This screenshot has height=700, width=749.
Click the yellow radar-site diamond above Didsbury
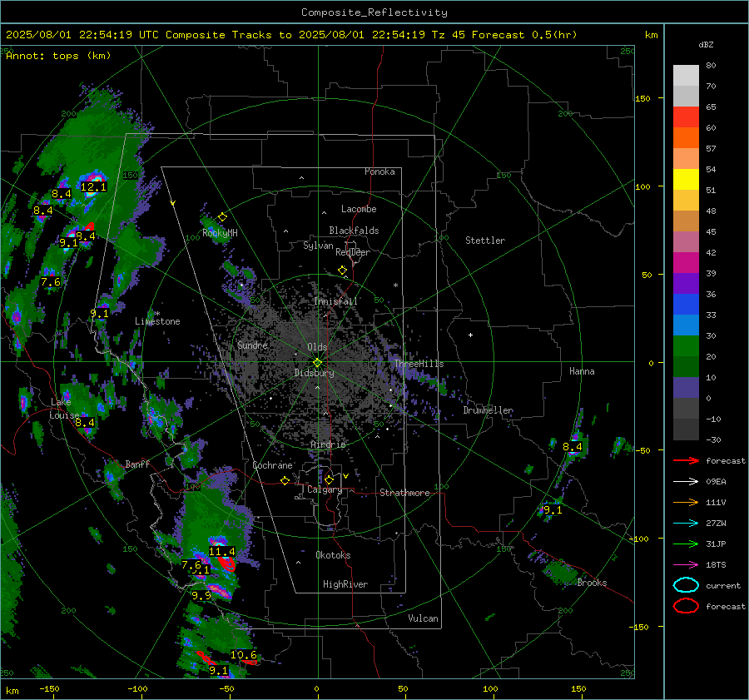(318, 363)
